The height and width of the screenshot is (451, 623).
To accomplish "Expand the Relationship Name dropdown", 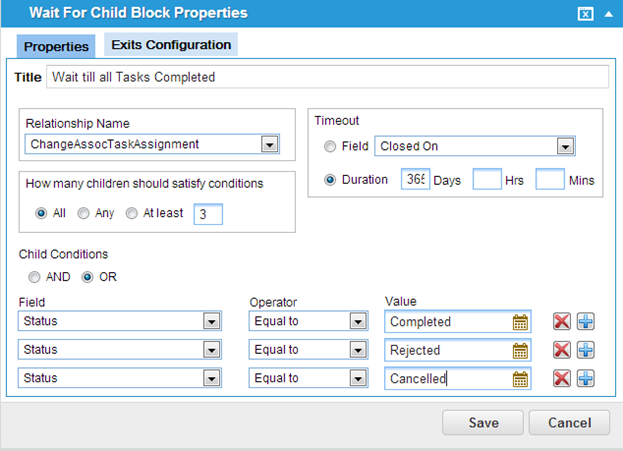I will [269, 144].
